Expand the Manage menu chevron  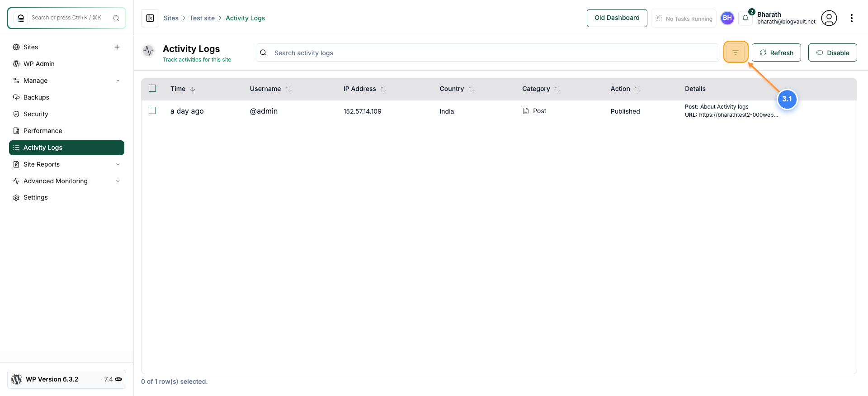118,81
